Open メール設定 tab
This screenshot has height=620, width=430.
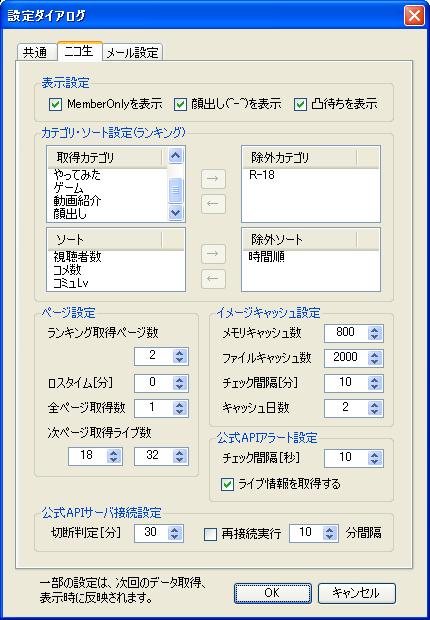133,53
